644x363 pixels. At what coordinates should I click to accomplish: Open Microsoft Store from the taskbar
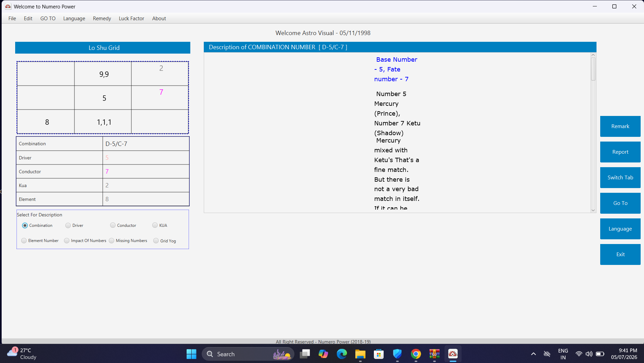click(379, 354)
